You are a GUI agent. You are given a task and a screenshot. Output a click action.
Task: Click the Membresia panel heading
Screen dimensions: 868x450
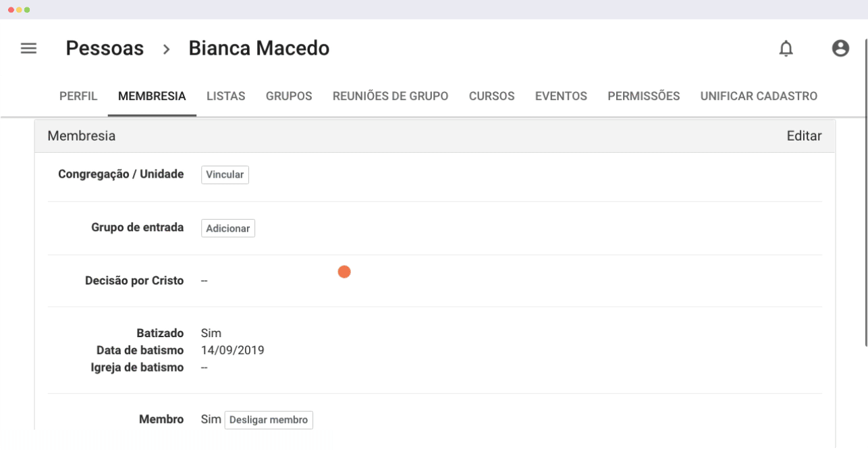[x=82, y=136]
